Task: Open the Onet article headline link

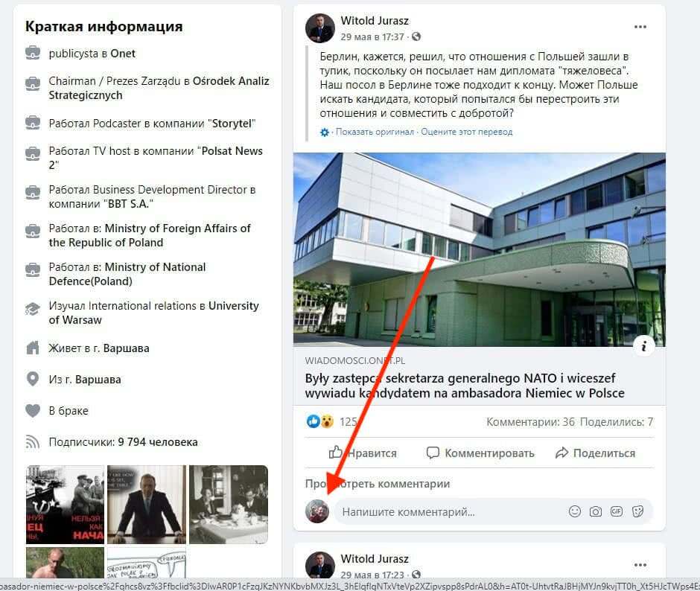Action: pos(464,386)
